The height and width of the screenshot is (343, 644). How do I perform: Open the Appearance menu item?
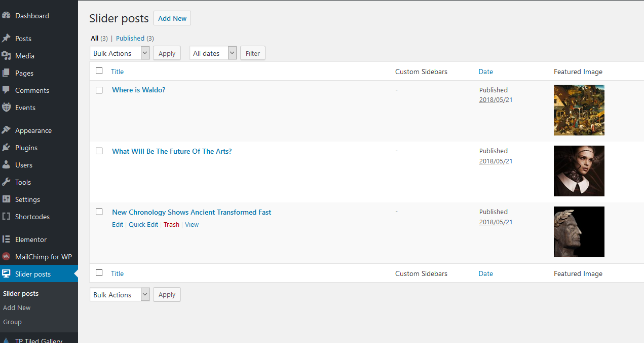[x=33, y=130]
